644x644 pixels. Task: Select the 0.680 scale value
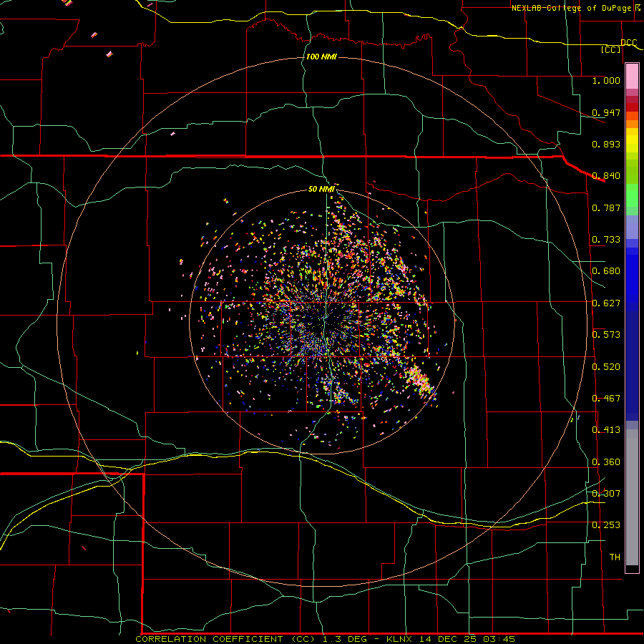pos(606,271)
